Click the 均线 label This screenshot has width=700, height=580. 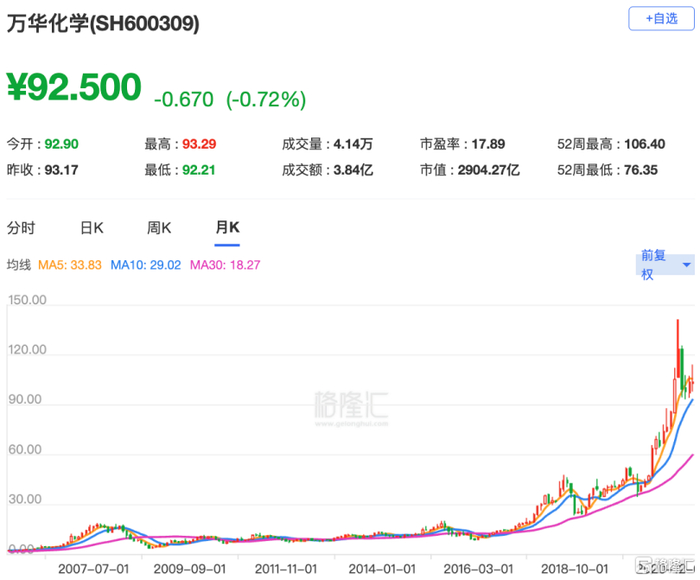18,265
